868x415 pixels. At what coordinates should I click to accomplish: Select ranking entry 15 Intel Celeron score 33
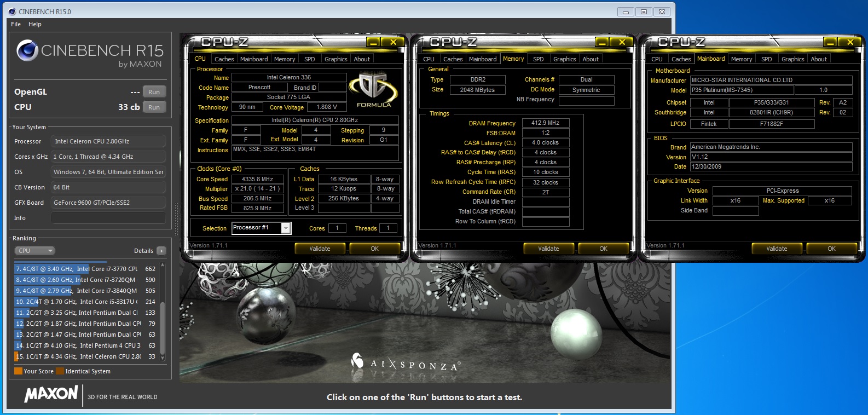pyautogui.click(x=86, y=356)
